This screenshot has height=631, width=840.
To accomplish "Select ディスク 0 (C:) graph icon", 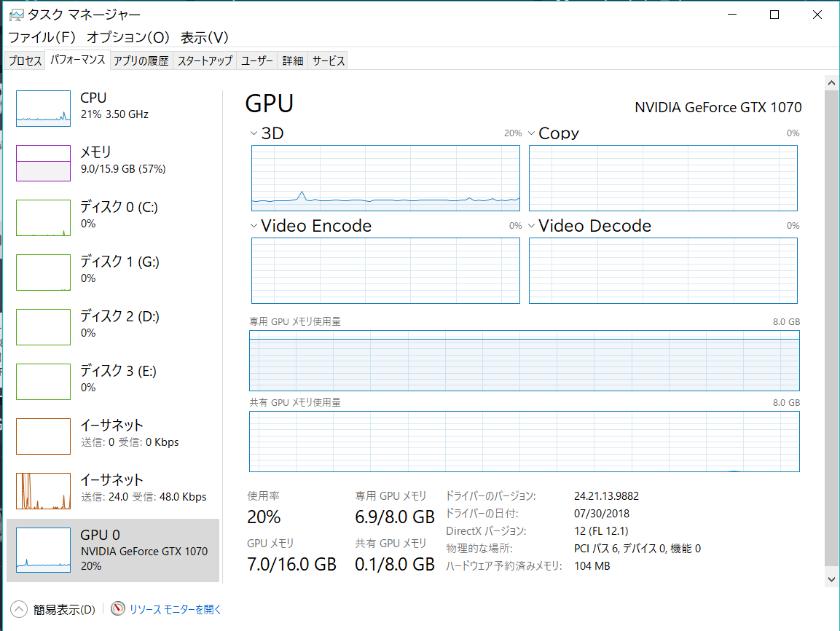I will point(43,218).
